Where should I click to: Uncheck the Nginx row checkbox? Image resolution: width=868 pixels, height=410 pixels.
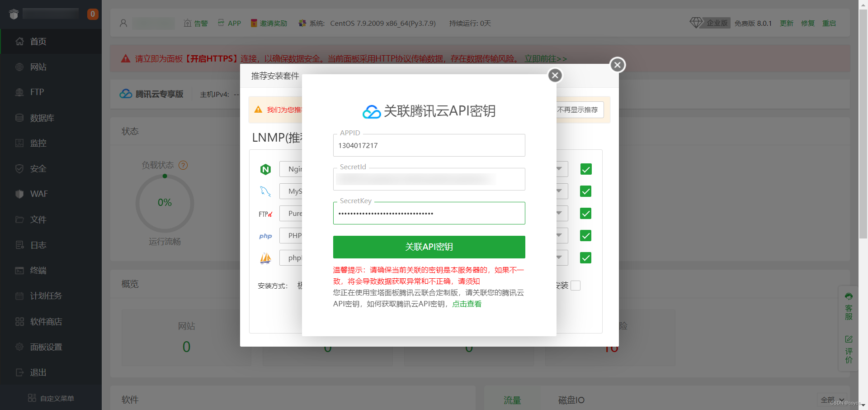586,169
